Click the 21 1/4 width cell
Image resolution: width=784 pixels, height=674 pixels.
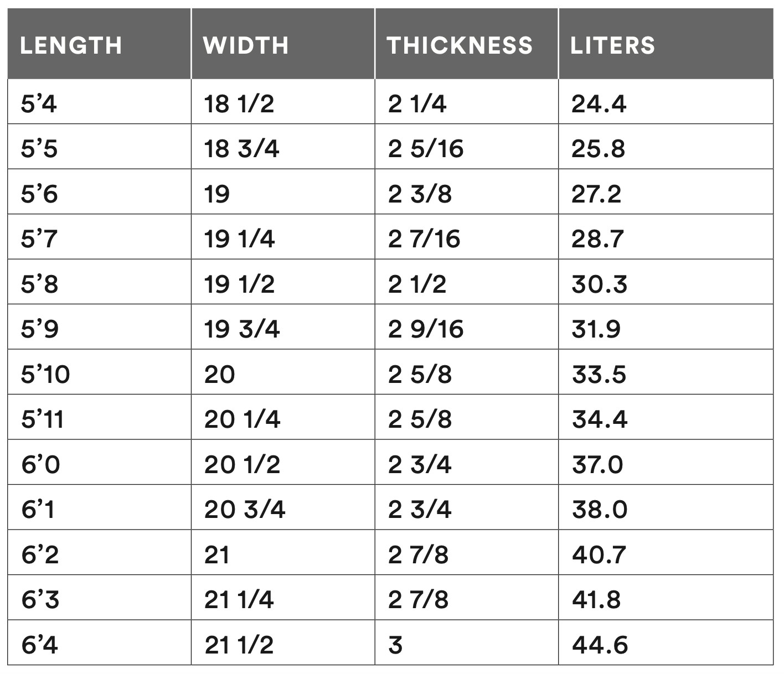(x=239, y=600)
